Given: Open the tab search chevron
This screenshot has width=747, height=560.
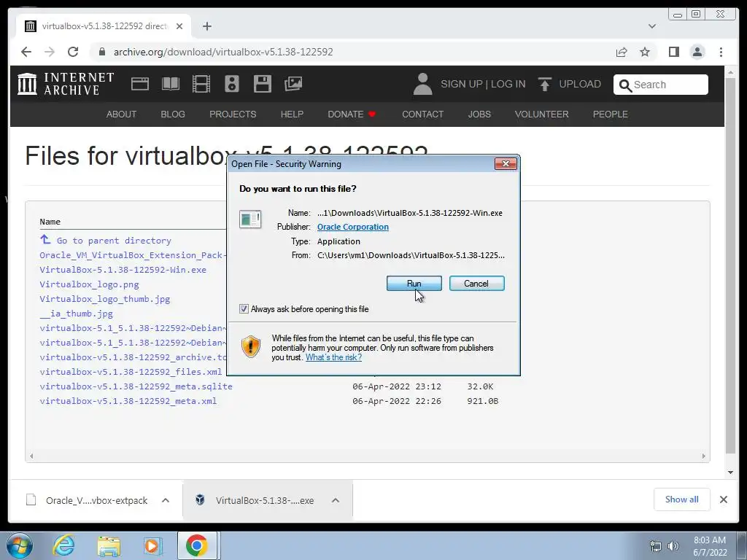Looking at the screenshot, I should 652,26.
